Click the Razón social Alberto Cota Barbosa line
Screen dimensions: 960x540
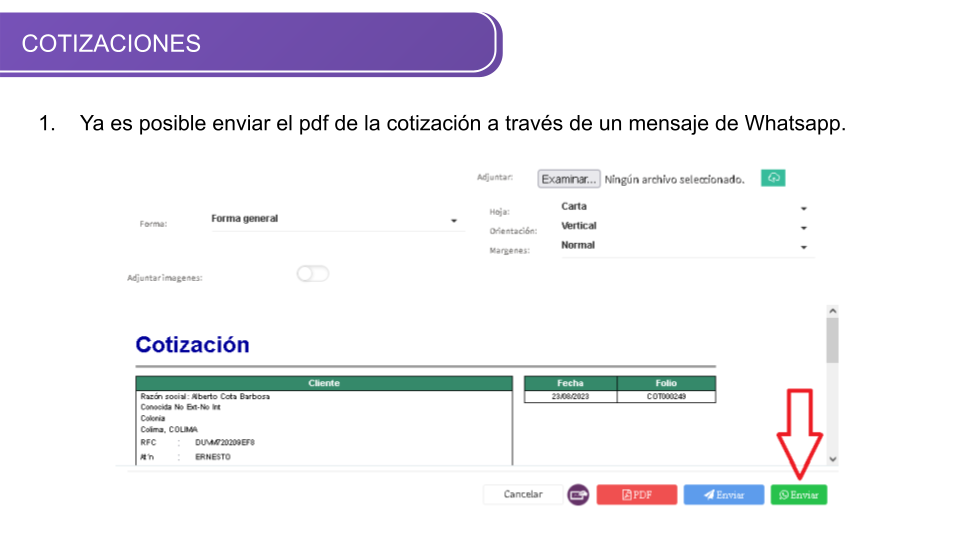pyautogui.click(x=205, y=397)
